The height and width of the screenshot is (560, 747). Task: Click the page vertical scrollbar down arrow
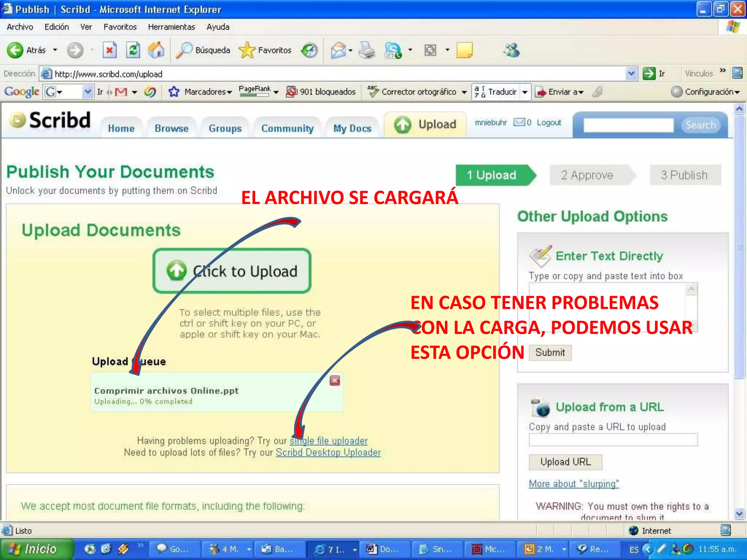739,514
